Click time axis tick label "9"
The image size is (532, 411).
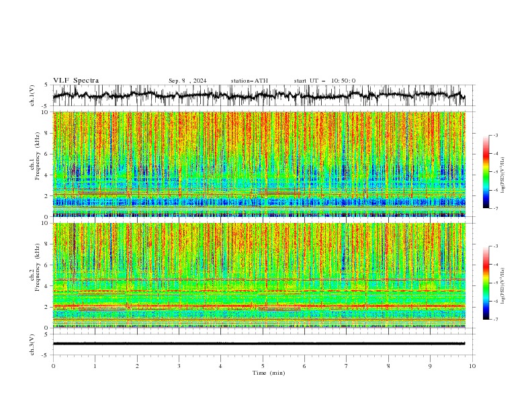click(430, 366)
